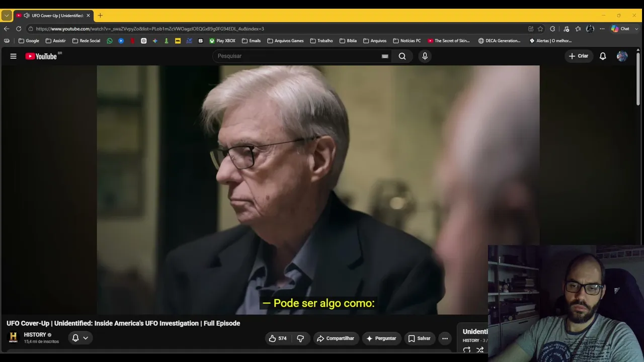This screenshot has height=362, width=644.
Task: Close the UFO Cover-Up tab
Action: (88, 16)
